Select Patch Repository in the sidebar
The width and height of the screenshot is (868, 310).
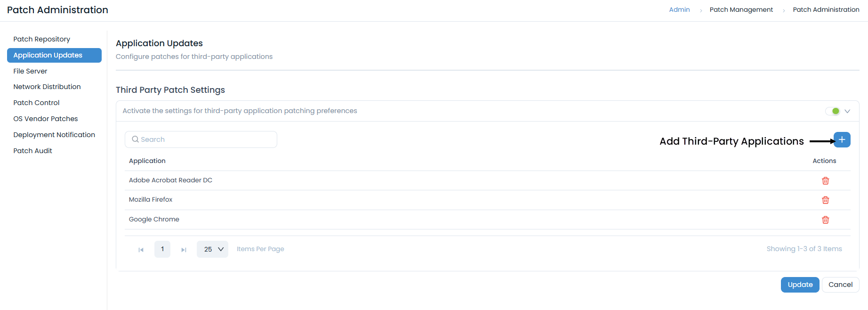[x=42, y=39]
